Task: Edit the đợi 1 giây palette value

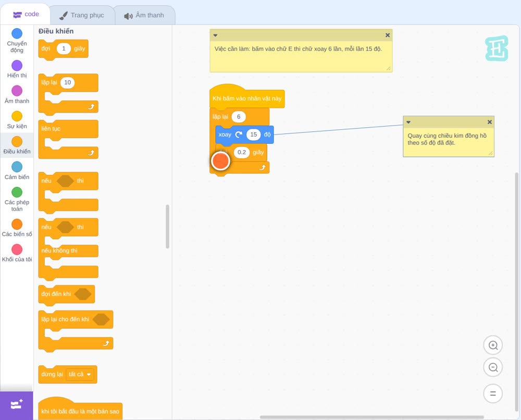Action: (x=64, y=48)
